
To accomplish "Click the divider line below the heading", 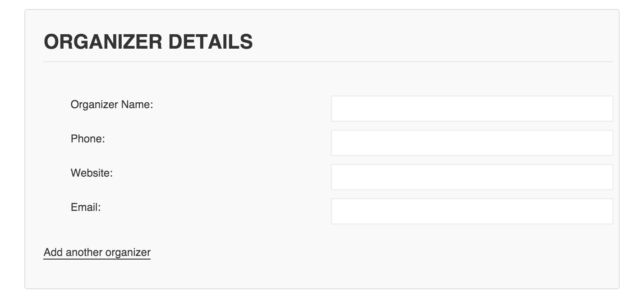I will 328,61.
